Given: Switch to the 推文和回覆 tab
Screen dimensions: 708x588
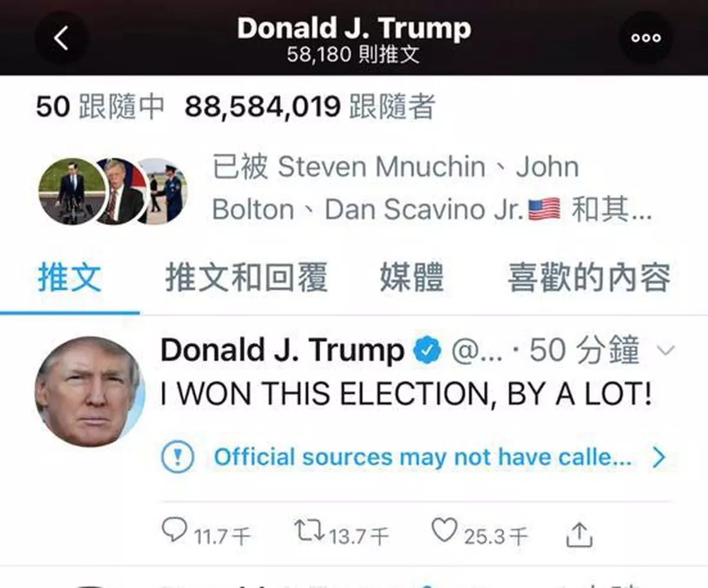Looking at the screenshot, I should click(246, 278).
